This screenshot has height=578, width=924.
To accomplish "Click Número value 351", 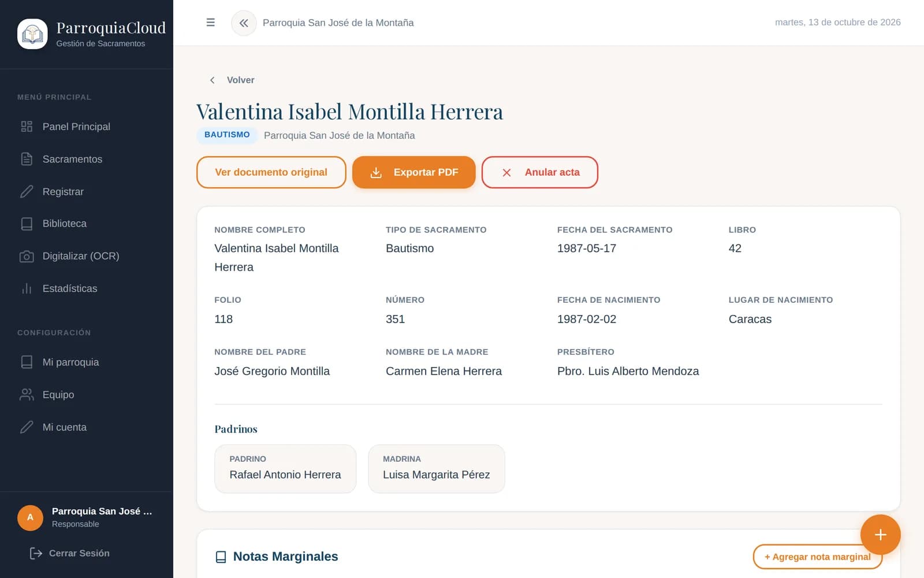I will (x=395, y=319).
